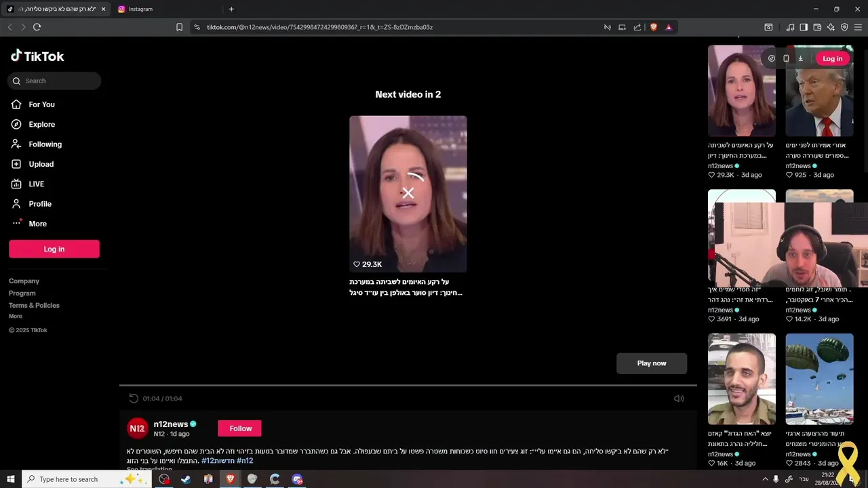Open the Following feed

(45, 144)
